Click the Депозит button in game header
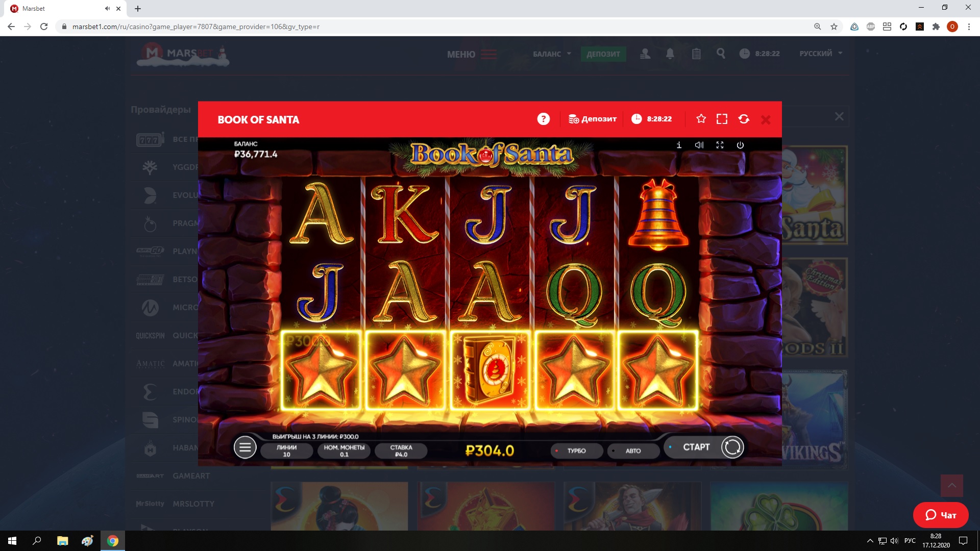 (x=593, y=119)
